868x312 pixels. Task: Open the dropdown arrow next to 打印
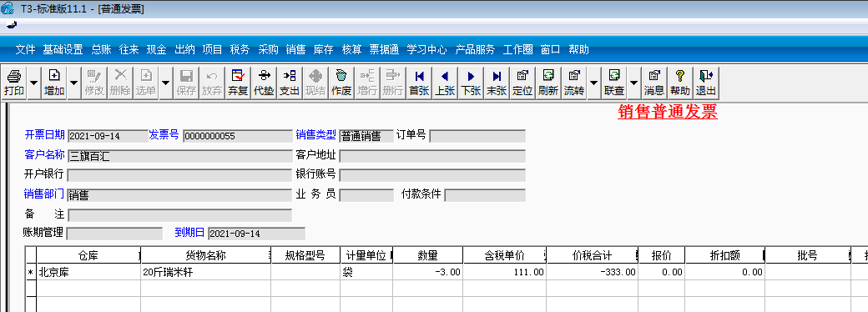[x=33, y=83]
